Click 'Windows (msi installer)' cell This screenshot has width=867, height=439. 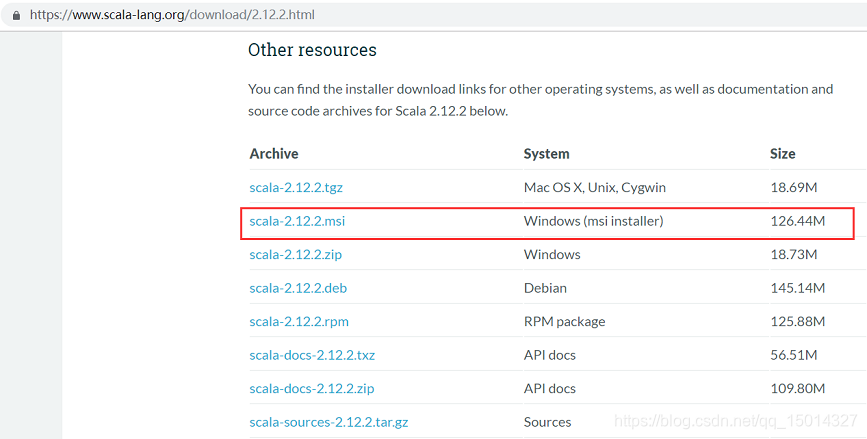593,221
